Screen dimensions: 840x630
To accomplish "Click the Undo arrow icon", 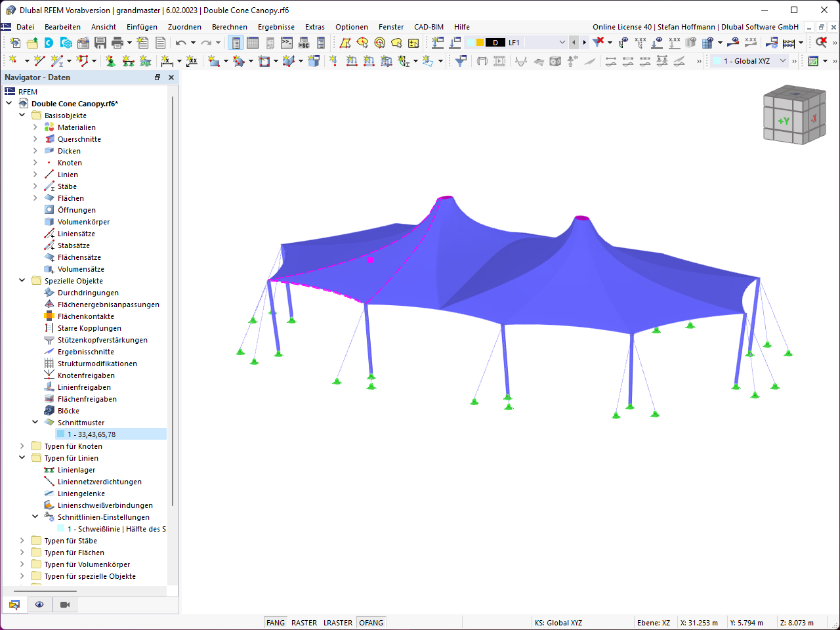I will [180, 43].
